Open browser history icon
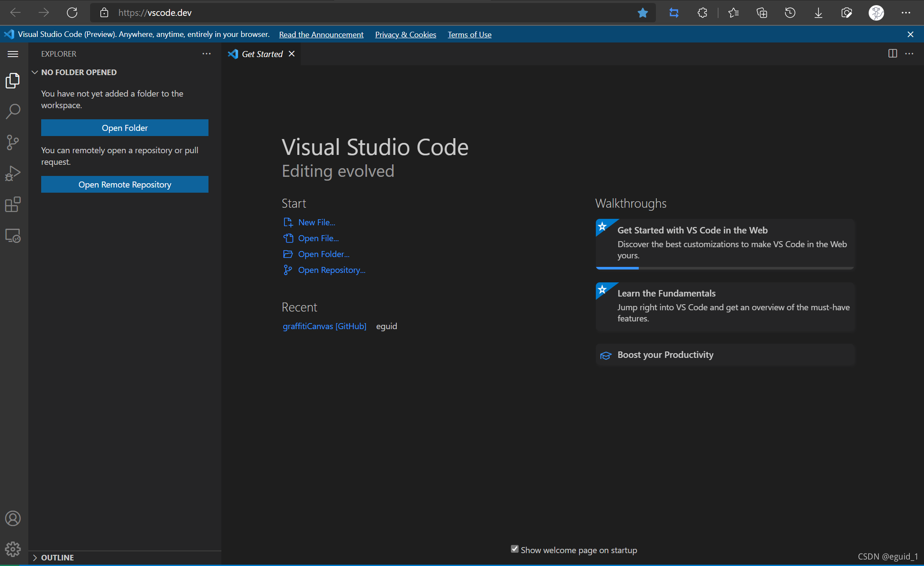The image size is (924, 566). tap(790, 13)
